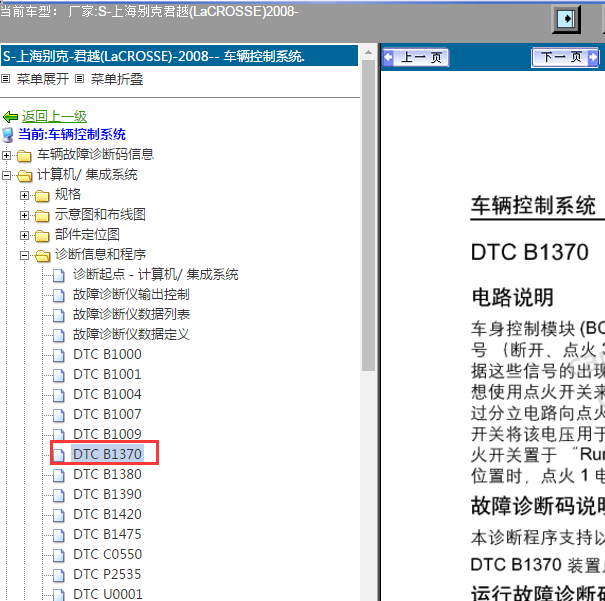This screenshot has width=605, height=601.
Task: Expand the 示意图和布线图 folder node
Action: (24, 215)
